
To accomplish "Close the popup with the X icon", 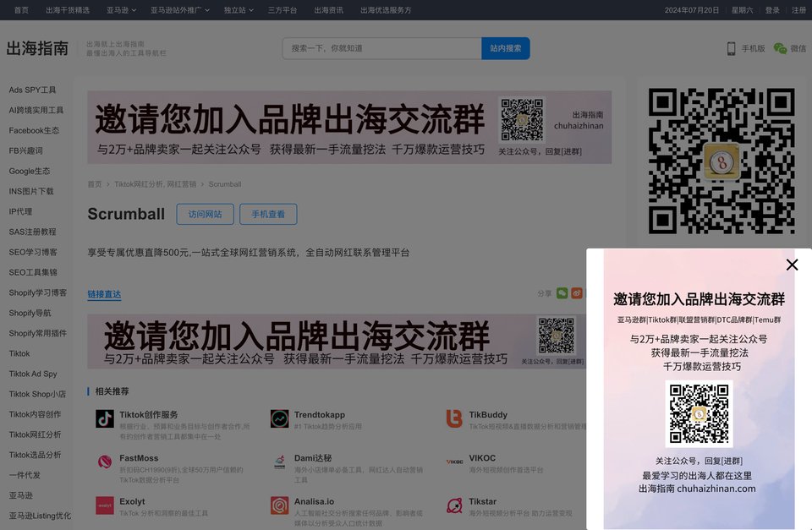I will click(792, 265).
